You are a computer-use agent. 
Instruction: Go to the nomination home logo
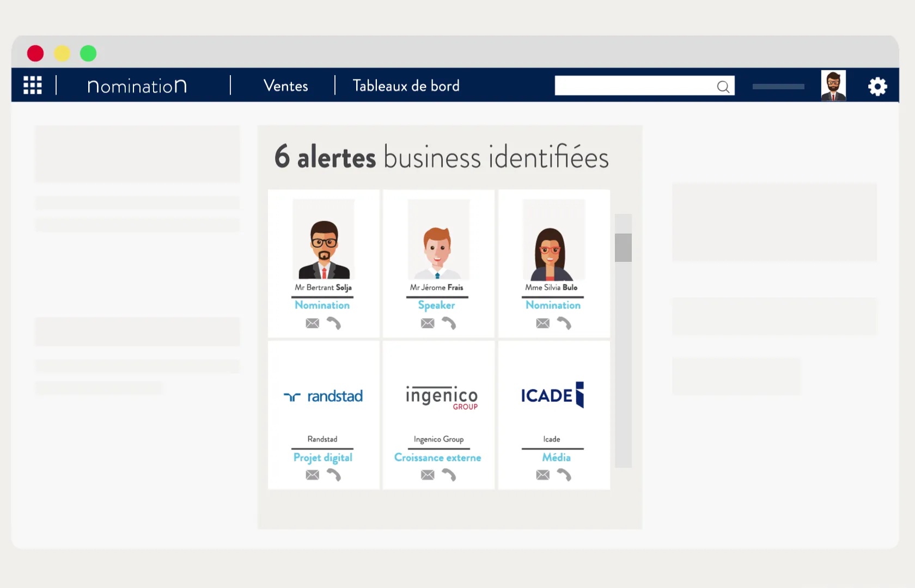pyautogui.click(x=137, y=86)
